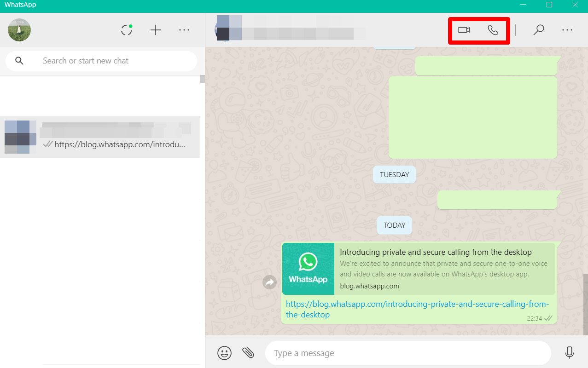The height and width of the screenshot is (368, 588).
Task: Open the link preview card about secure calling
Action: pyautogui.click(x=418, y=269)
